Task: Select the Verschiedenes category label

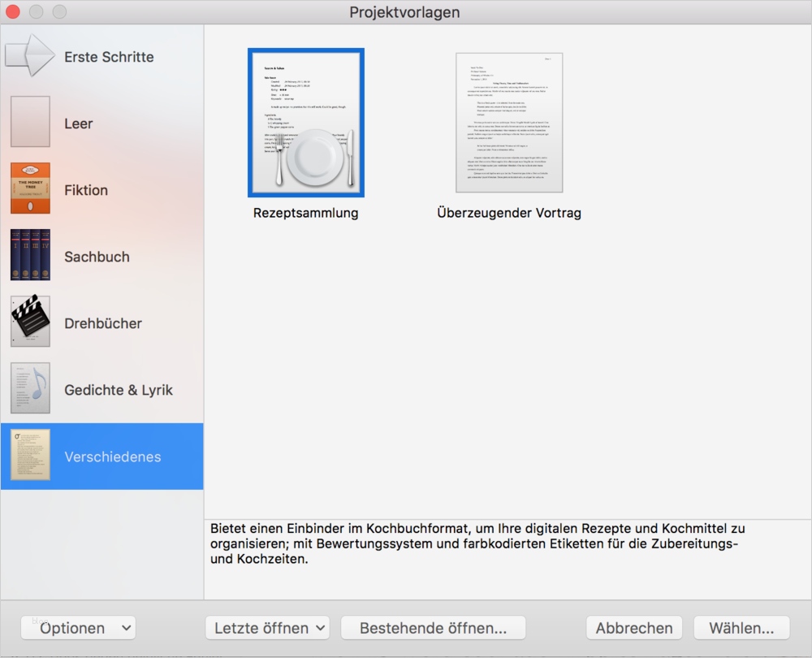Action: [x=112, y=457]
